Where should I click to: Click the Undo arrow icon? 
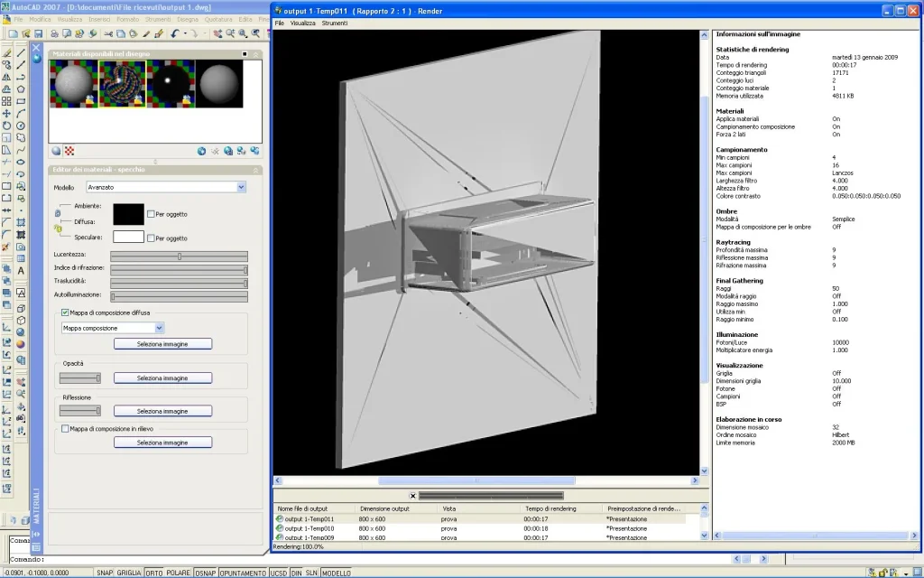174,34
